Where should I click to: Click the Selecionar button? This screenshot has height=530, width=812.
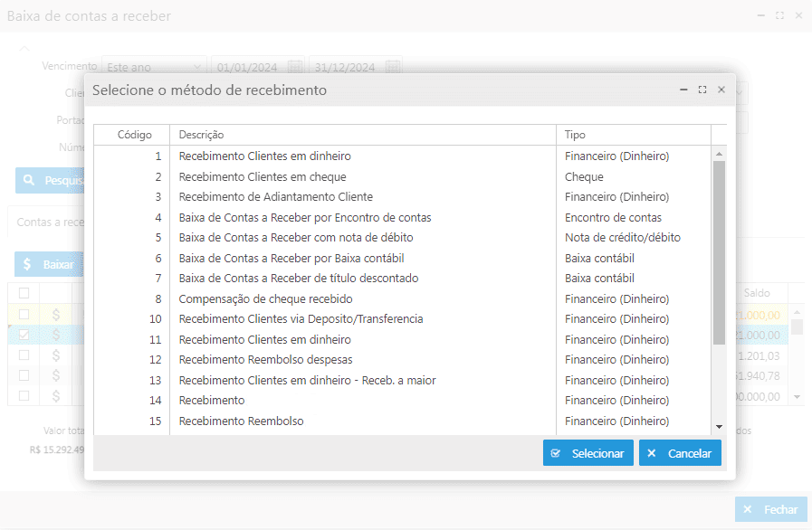coord(588,453)
